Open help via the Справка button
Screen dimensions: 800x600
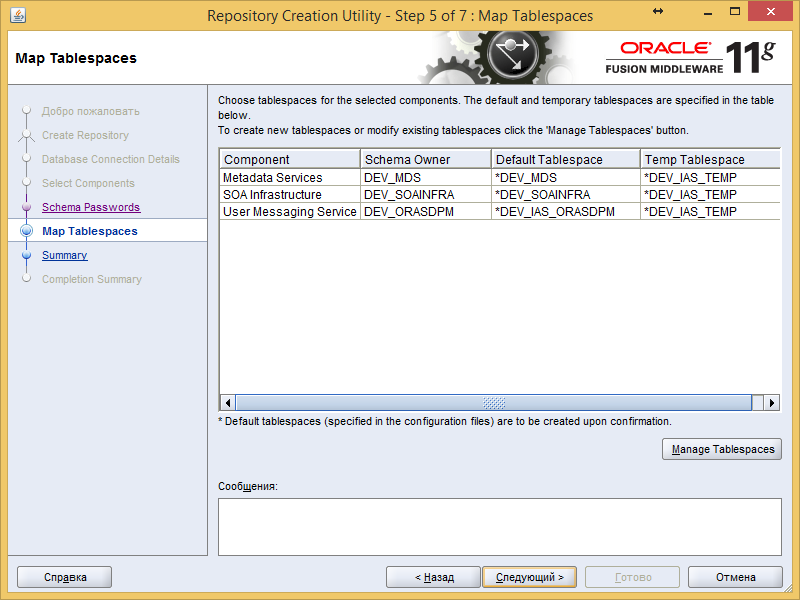click(64, 577)
